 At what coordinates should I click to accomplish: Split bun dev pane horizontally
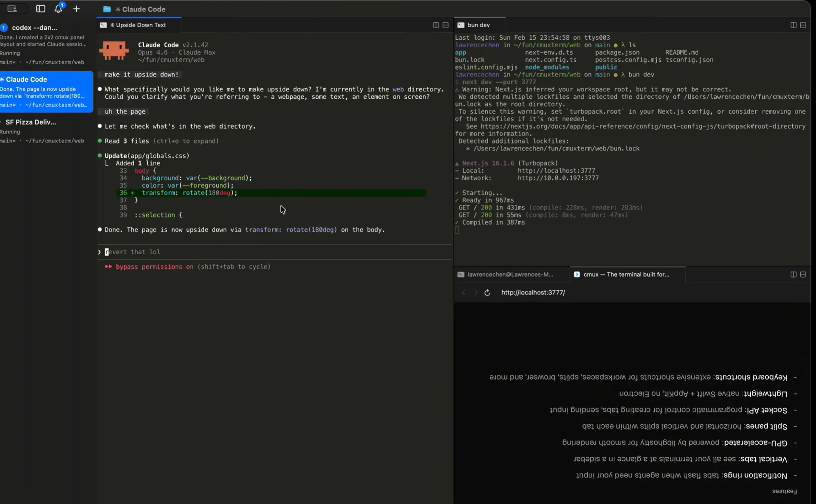tap(803, 25)
